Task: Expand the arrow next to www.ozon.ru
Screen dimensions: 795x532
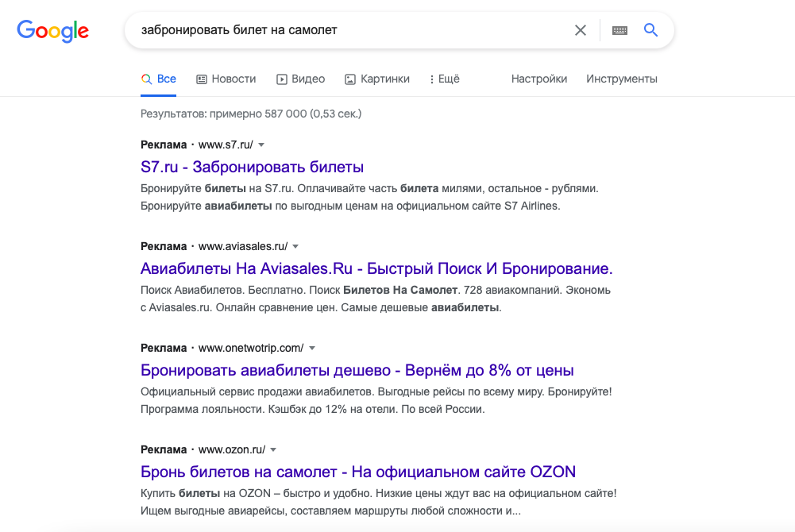Action: pyautogui.click(x=272, y=449)
